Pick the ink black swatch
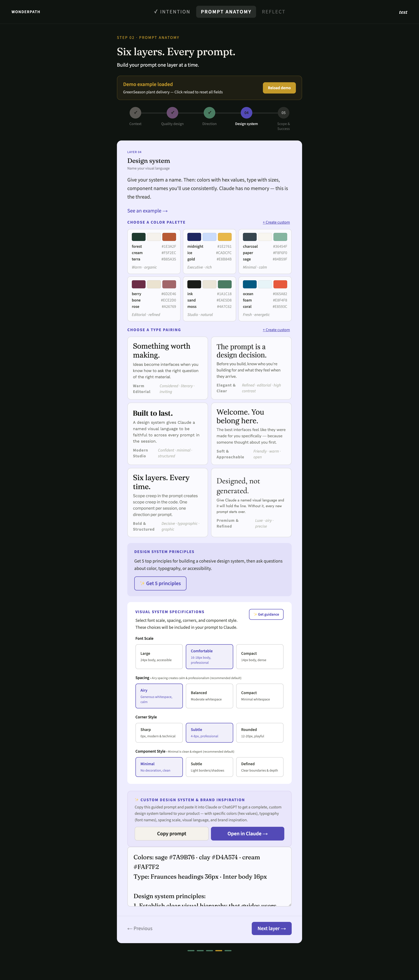This screenshot has width=419, height=980. (x=194, y=284)
